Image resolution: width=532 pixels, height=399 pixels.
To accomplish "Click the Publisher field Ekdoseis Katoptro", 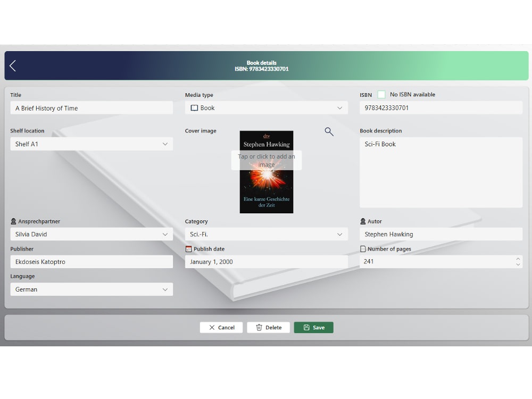I will click(x=92, y=262).
